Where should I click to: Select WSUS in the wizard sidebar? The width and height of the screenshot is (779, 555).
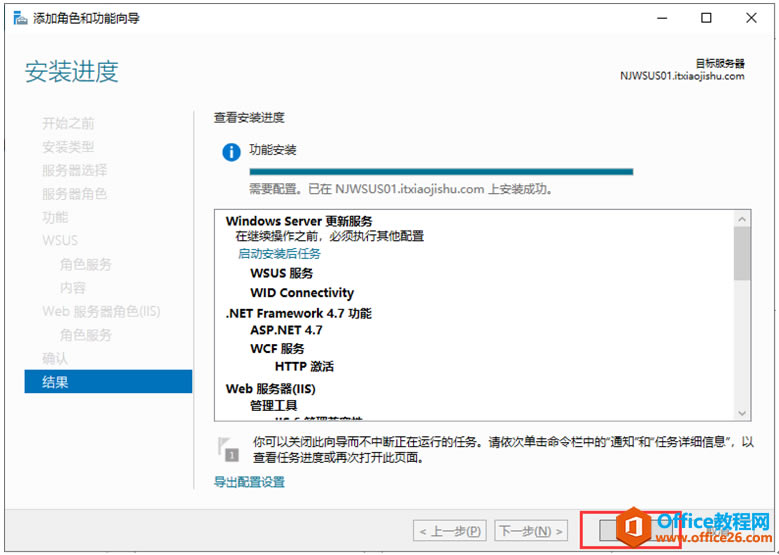(60, 240)
